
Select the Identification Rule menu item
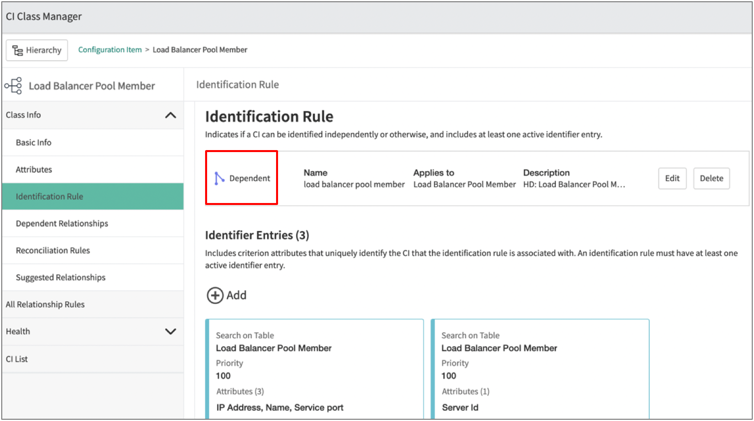tap(93, 197)
